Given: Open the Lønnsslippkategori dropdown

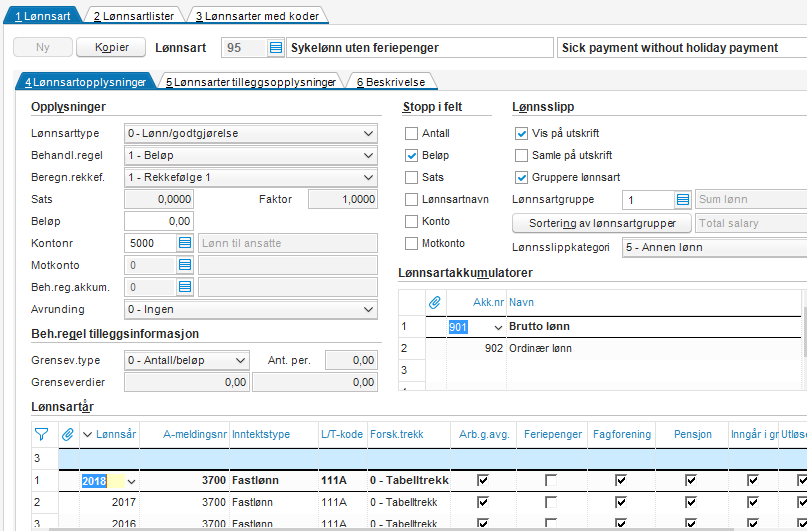Looking at the screenshot, I should [x=714, y=247].
